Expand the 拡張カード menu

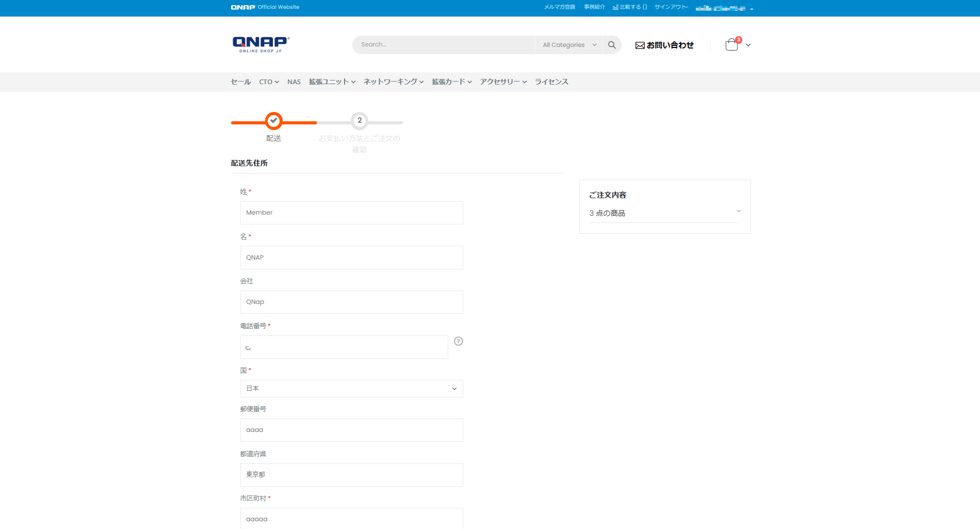(452, 82)
